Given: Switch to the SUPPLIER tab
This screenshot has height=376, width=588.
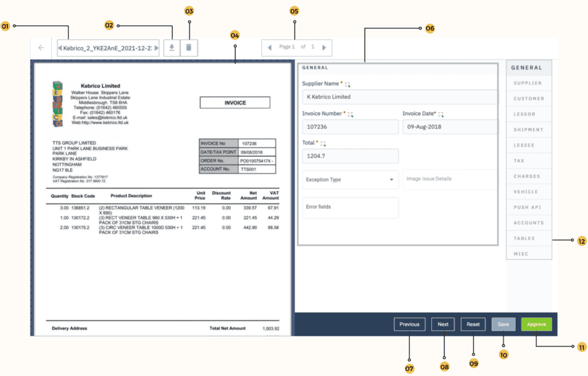Looking at the screenshot, I should (529, 83).
